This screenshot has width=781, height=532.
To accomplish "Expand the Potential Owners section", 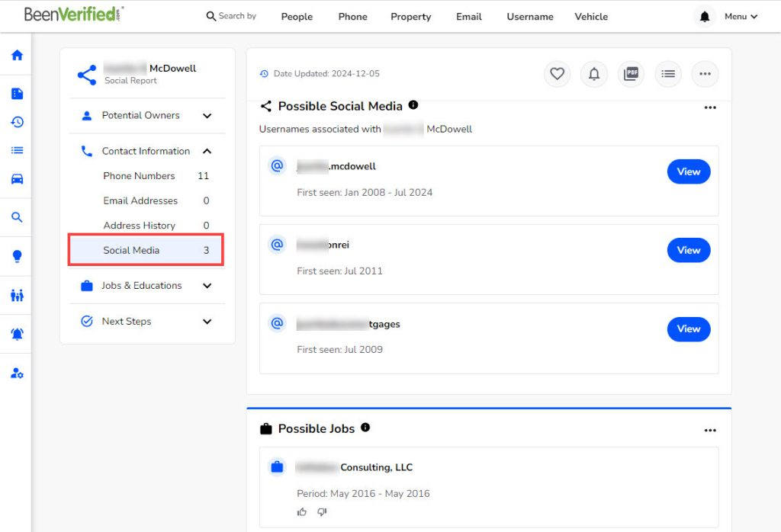I will point(207,116).
